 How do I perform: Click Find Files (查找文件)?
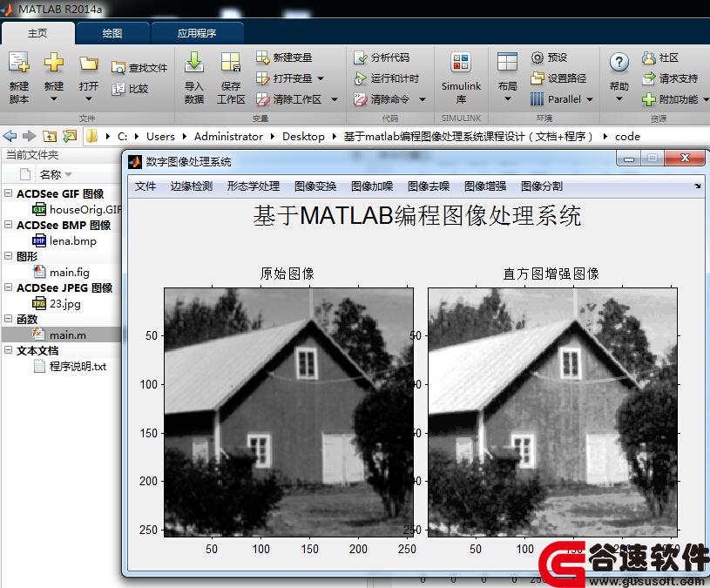pos(139,68)
